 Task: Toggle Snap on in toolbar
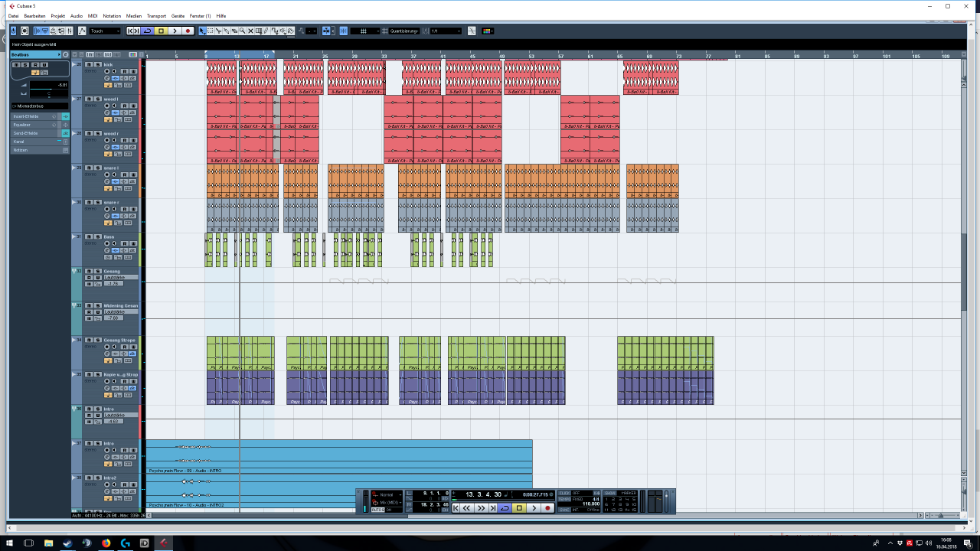click(343, 31)
